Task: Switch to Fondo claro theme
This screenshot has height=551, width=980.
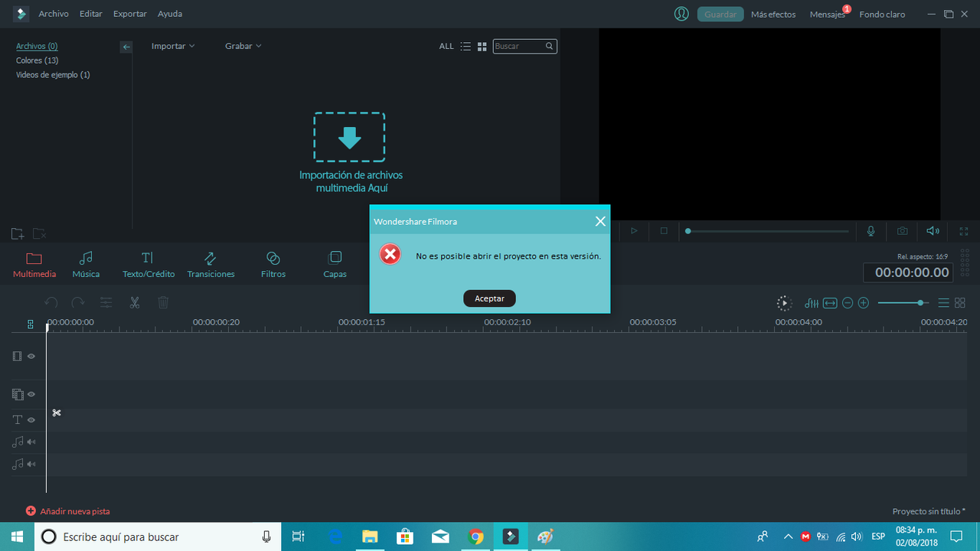Action: 882,14
